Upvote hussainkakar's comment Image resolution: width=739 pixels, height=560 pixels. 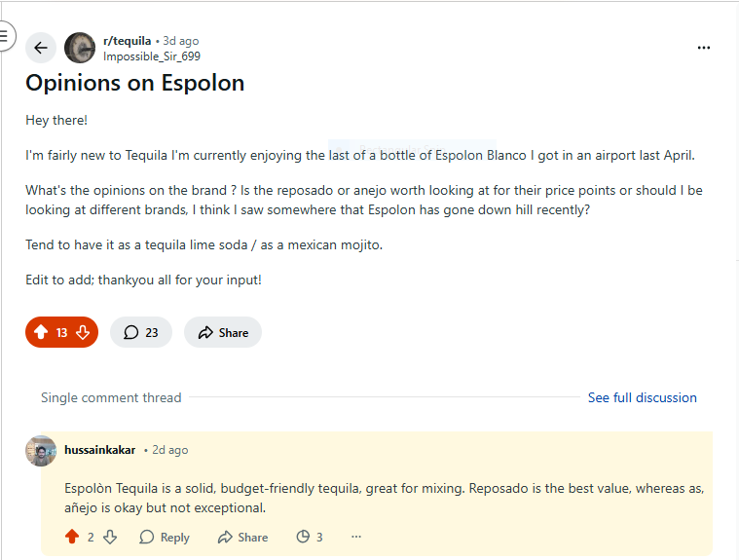click(72, 537)
